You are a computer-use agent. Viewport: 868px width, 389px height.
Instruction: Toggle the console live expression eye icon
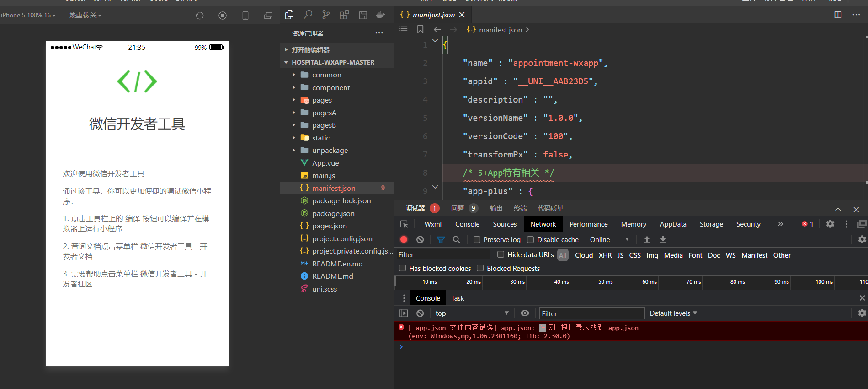(x=525, y=313)
